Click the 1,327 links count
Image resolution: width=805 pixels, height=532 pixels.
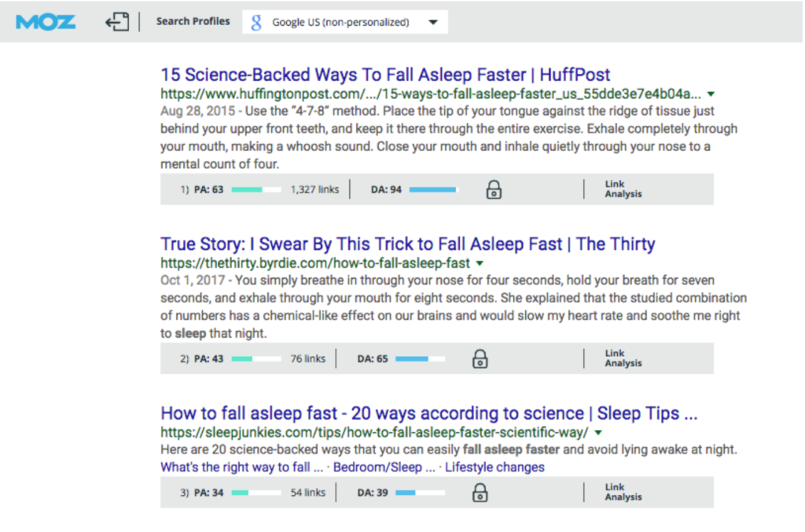pyautogui.click(x=314, y=189)
